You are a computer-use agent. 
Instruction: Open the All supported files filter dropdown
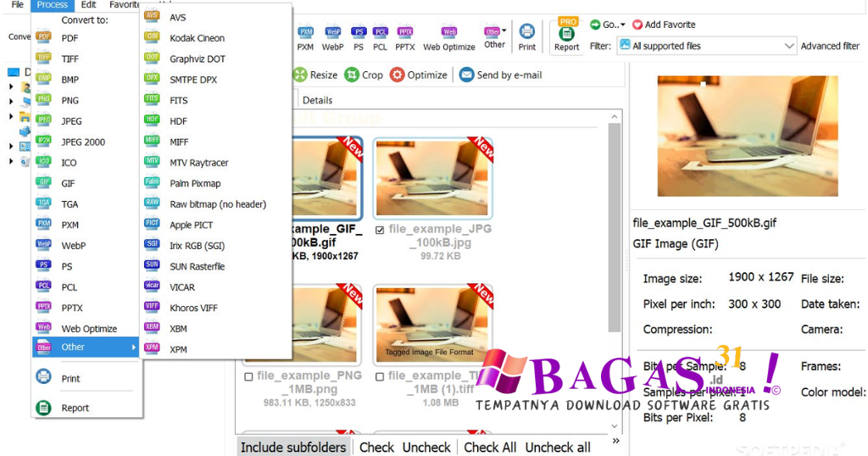point(707,46)
